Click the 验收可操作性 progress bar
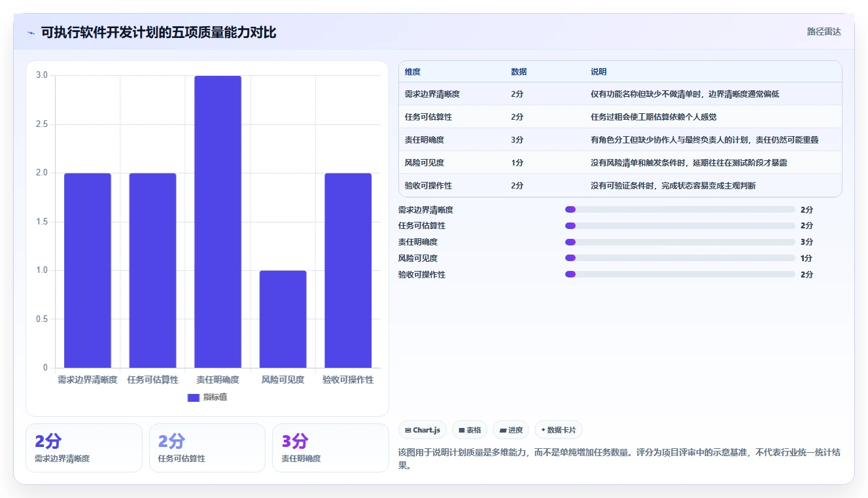 pyautogui.click(x=680, y=274)
